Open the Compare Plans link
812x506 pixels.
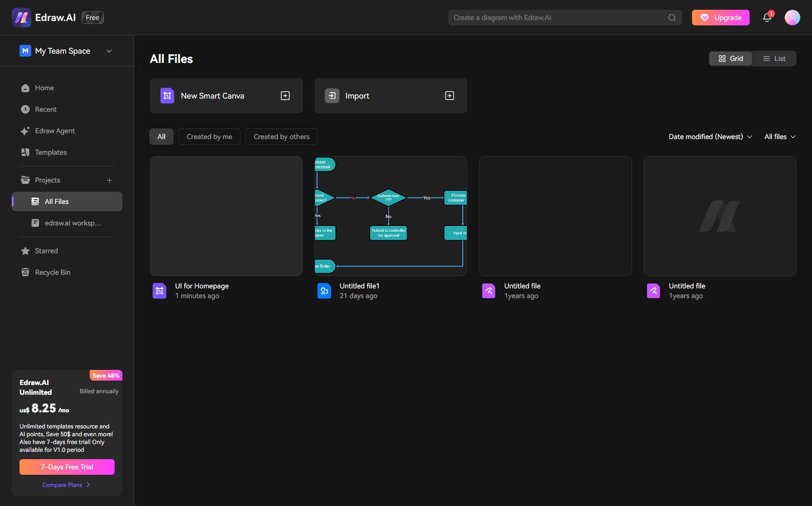(66, 485)
